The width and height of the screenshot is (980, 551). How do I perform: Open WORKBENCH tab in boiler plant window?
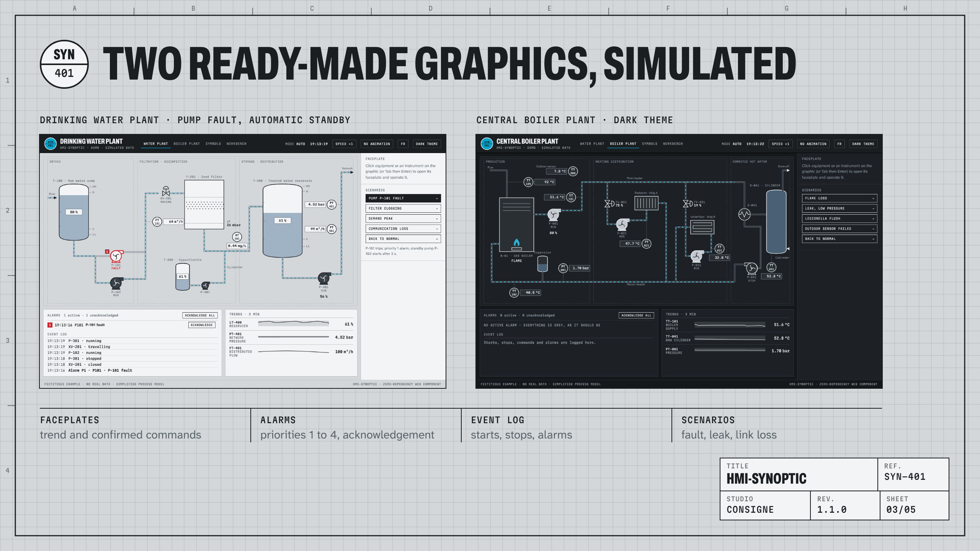(x=673, y=144)
